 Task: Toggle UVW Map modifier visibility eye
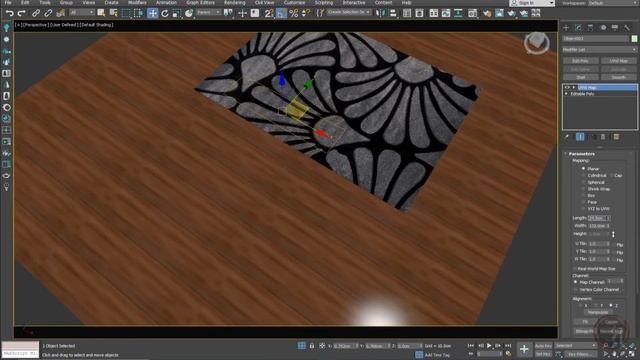tap(567, 87)
